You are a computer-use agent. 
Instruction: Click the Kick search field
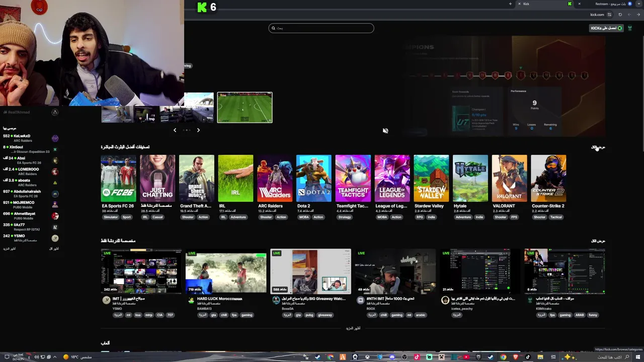click(x=321, y=28)
